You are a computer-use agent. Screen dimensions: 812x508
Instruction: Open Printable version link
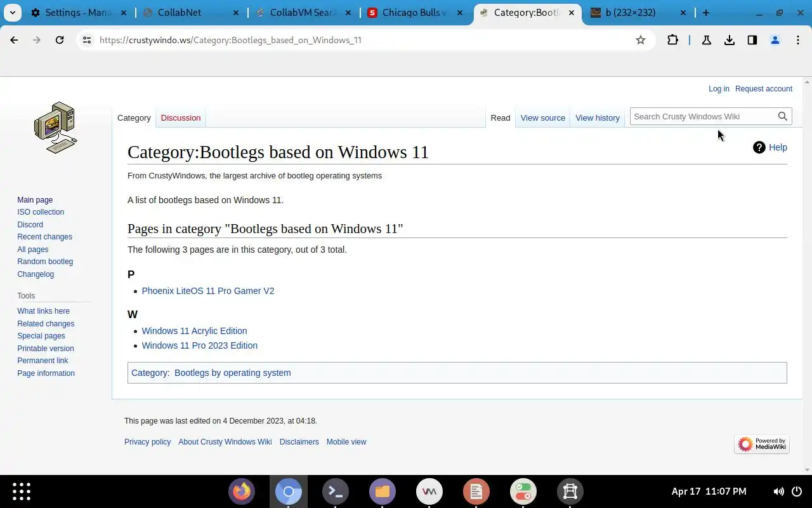[x=46, y=349]
